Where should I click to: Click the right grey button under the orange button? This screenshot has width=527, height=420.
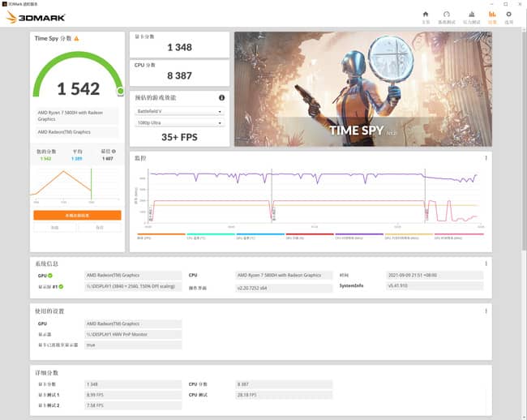[x=100, y=228]
